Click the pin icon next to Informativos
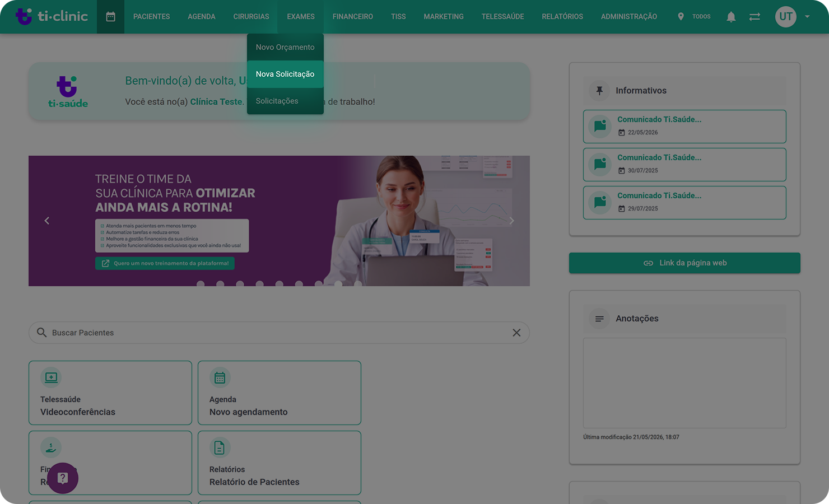 tap(599, 91)
